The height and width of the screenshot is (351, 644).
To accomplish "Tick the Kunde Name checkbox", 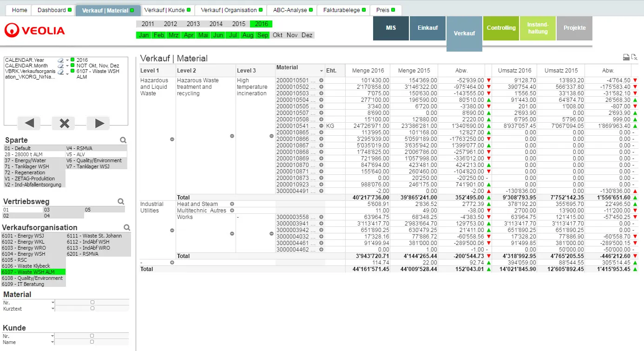I will (92, 342).
